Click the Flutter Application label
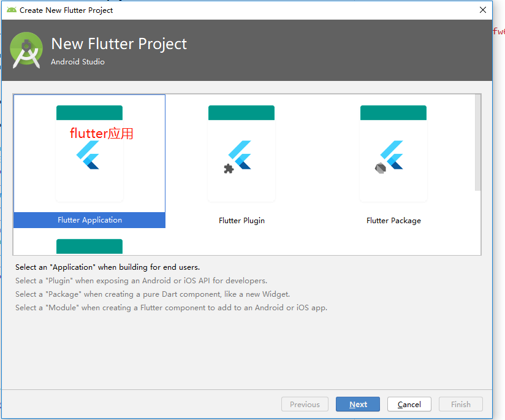 (89, 220)
